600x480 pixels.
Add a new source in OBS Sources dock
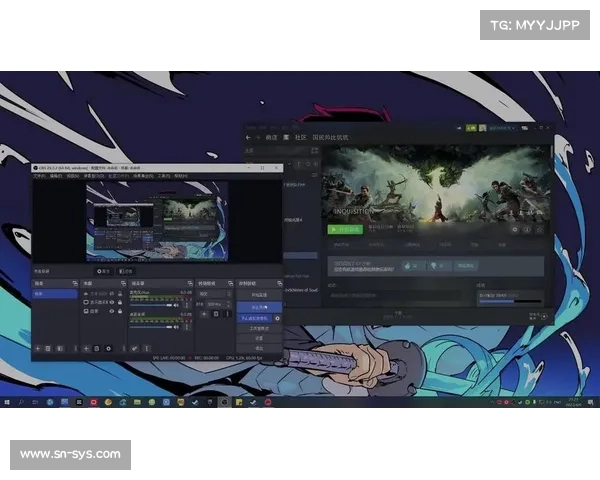[86, 348]
